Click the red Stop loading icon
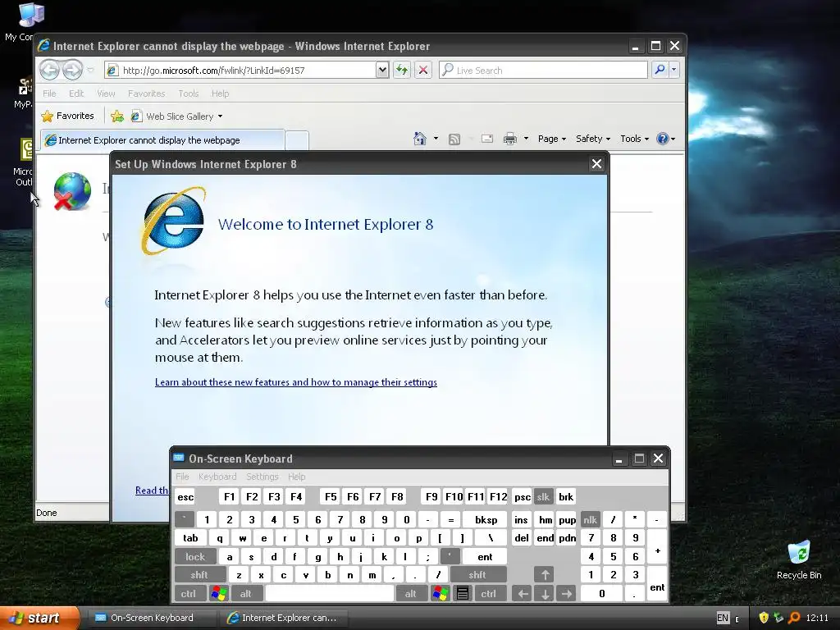 (x=423, y=70)
